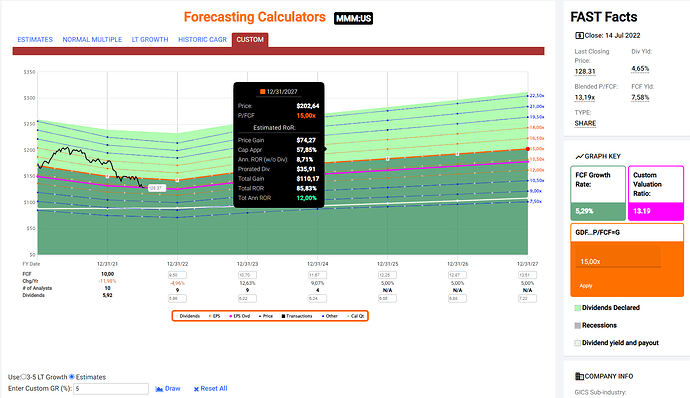Click Reset All link
Image resolution: width=690 pixels, height=398 pixels.
(214, 389)
